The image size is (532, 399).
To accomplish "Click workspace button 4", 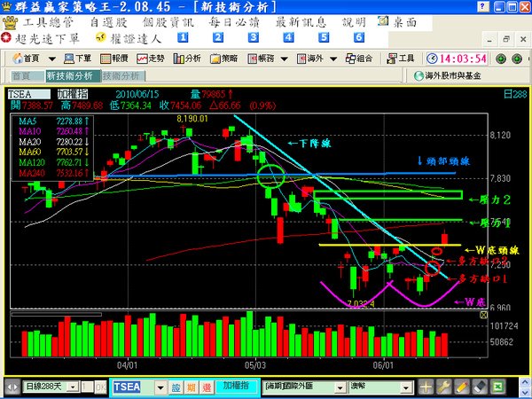I will coord(288,37).
